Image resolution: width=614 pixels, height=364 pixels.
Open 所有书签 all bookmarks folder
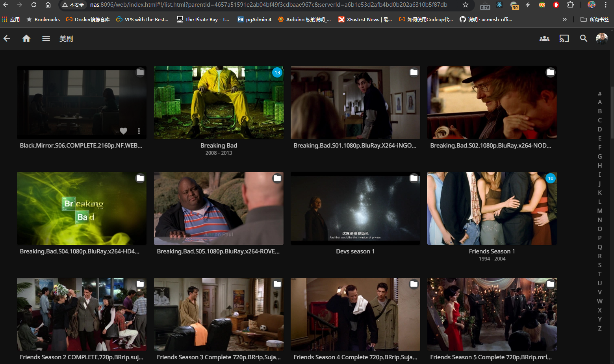595,19
